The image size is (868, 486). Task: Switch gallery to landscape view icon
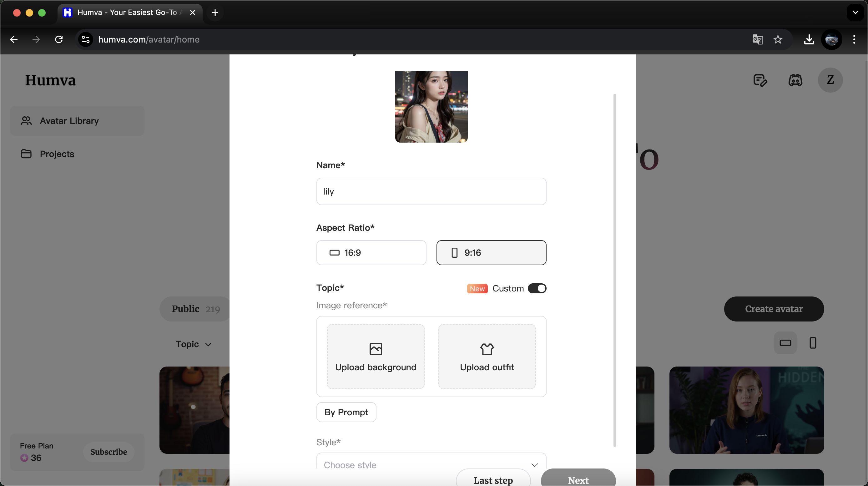click(x=785, y=343)
